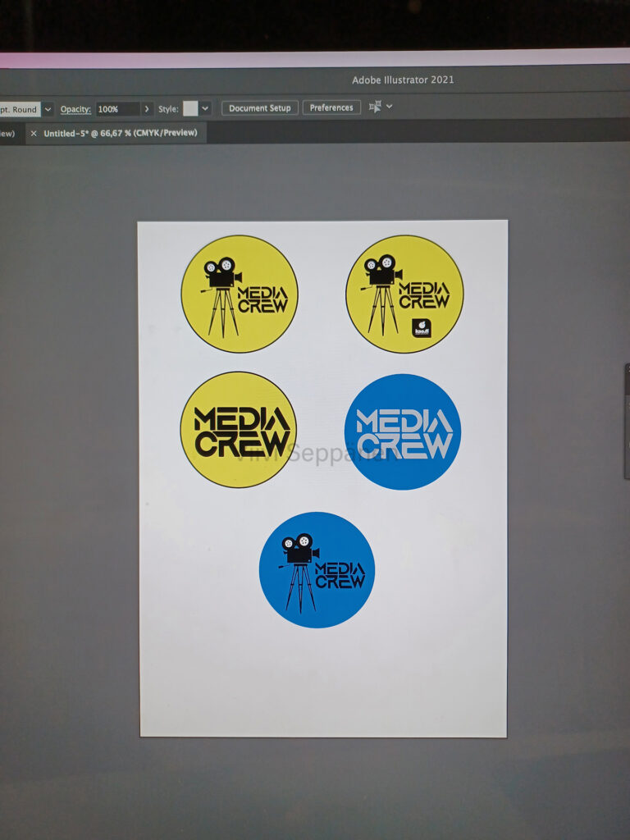630x840 pixels.
Task: Click the small black badge on top-right logo
Action: coord(422,327)
